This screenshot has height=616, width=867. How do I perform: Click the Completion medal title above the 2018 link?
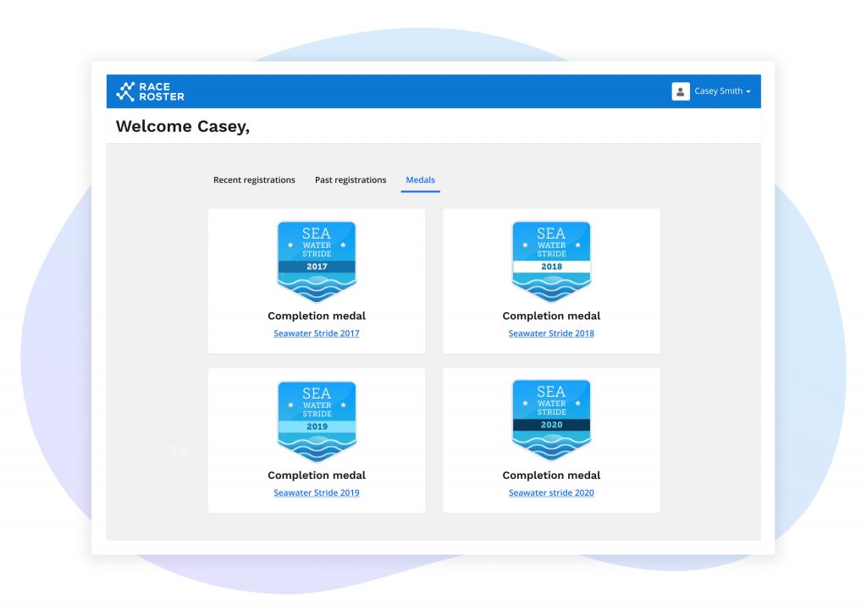pos(551,316)
